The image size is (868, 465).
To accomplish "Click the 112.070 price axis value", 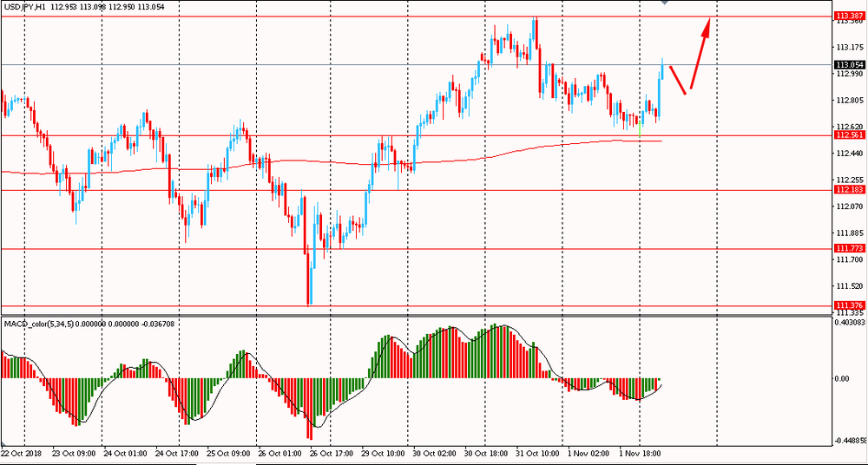I will point(850,206).
